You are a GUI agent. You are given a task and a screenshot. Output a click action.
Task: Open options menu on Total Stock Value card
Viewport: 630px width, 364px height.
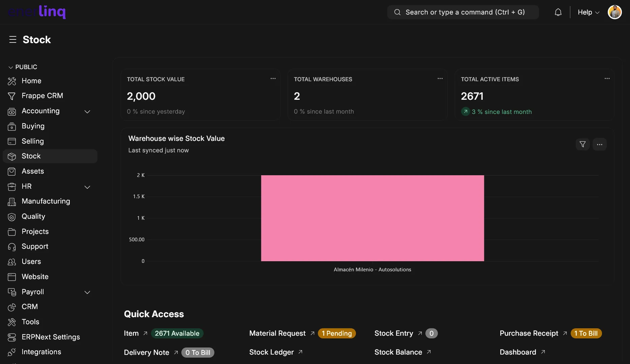click(273, 79)
